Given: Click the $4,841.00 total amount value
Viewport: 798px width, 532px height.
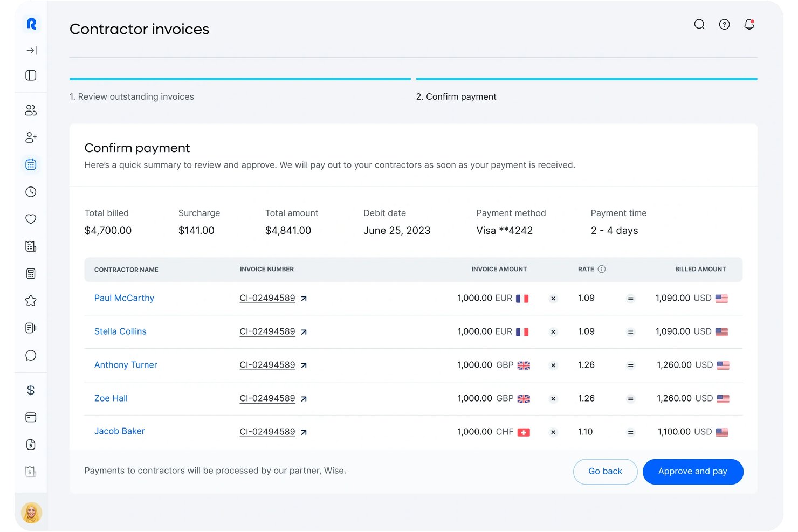Looking at the screenshot, I should pyautogui.click(x=288, y=231).
